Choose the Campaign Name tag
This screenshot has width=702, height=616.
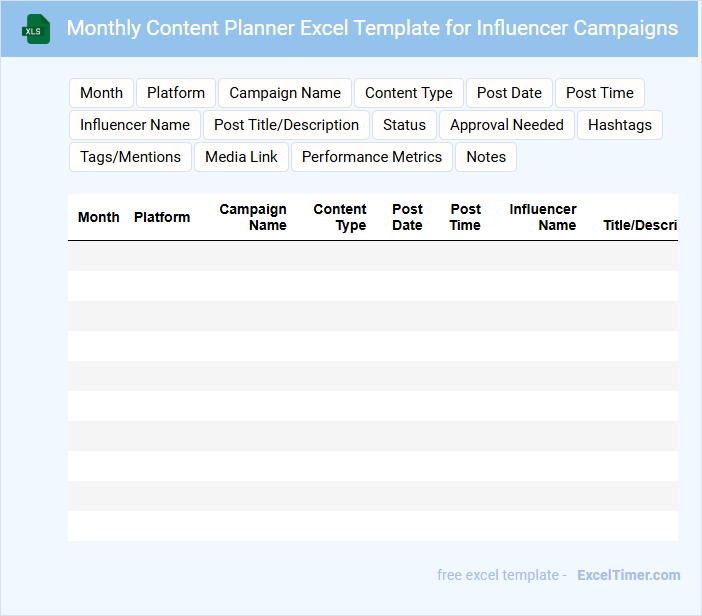pyautogui.click(x=285, y=93)
